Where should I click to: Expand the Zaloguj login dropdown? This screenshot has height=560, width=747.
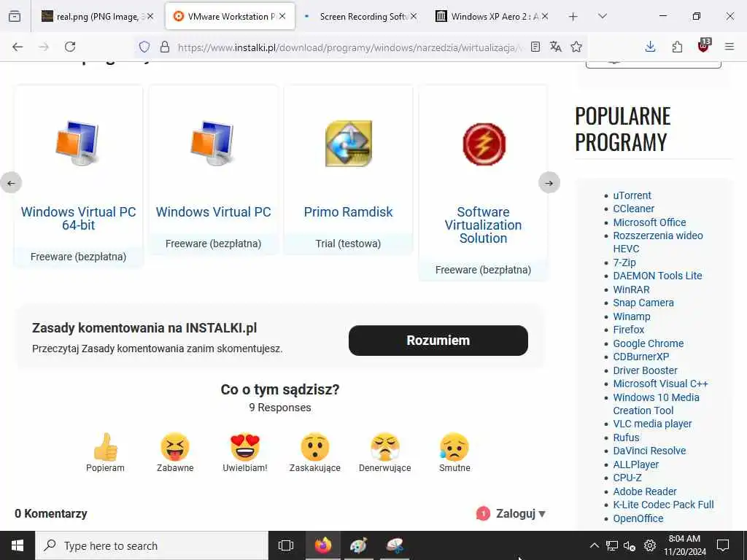coord(521,514)
